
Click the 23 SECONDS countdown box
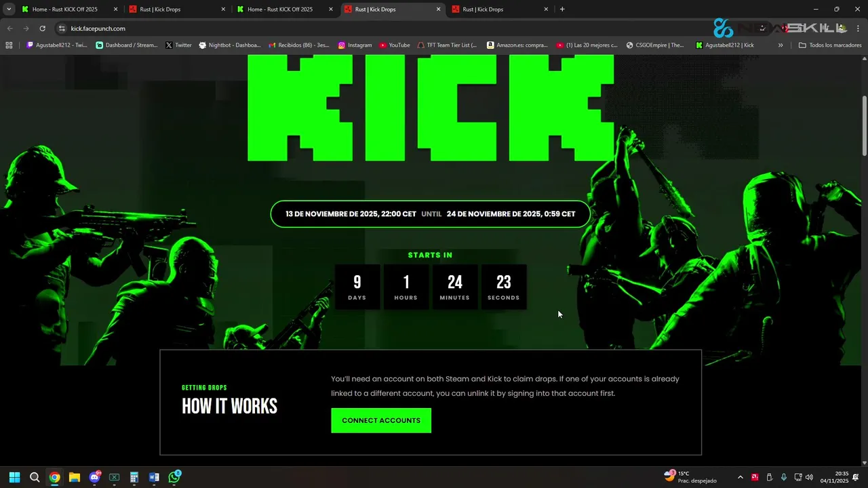504,287
